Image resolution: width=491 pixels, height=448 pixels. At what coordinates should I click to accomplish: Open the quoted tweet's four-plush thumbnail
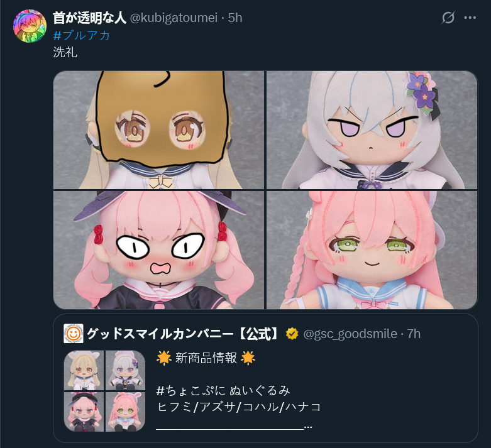click(x=104, y=391)
